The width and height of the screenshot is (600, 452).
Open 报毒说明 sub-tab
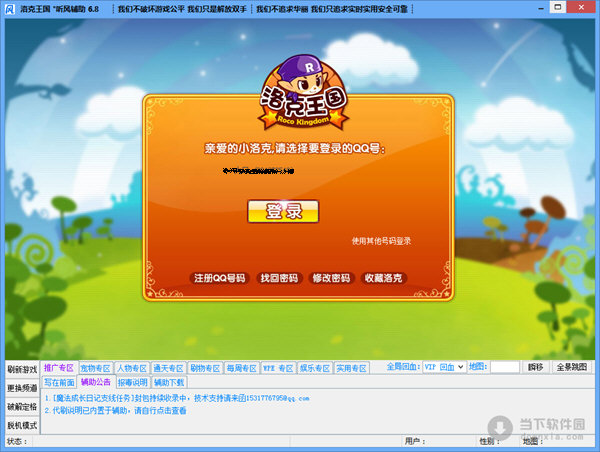pos(132,382)
